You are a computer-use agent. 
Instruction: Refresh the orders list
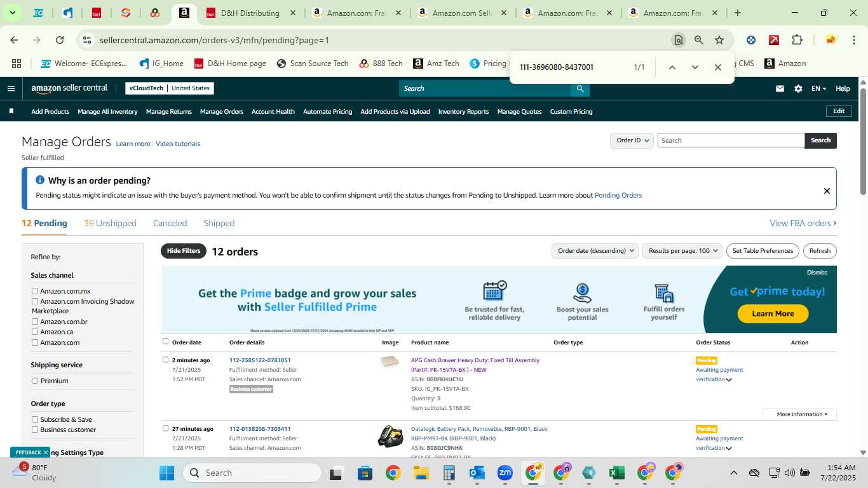coord(820,251)
